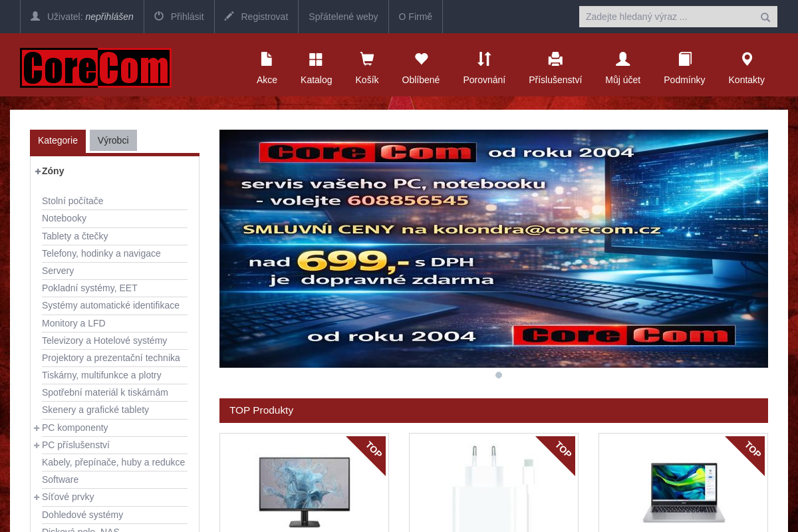Switch to the Výrobci tab

point(112,140)
